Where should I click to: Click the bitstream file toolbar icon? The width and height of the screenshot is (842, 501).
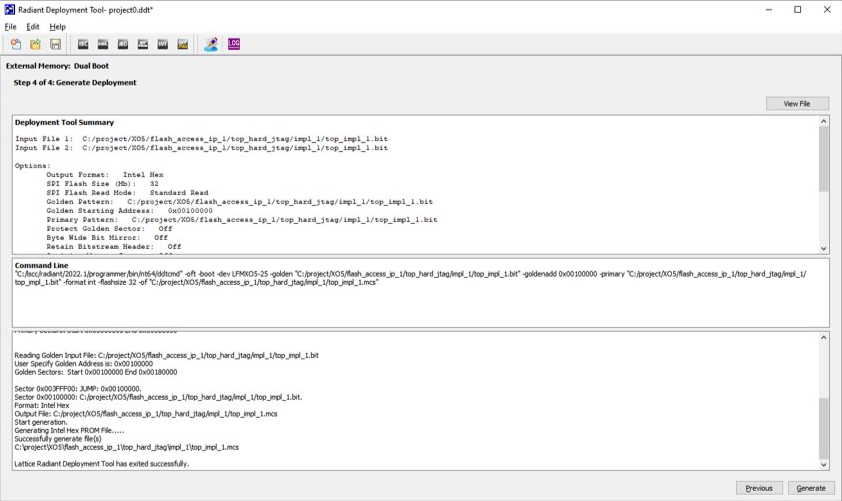[143, 44]
